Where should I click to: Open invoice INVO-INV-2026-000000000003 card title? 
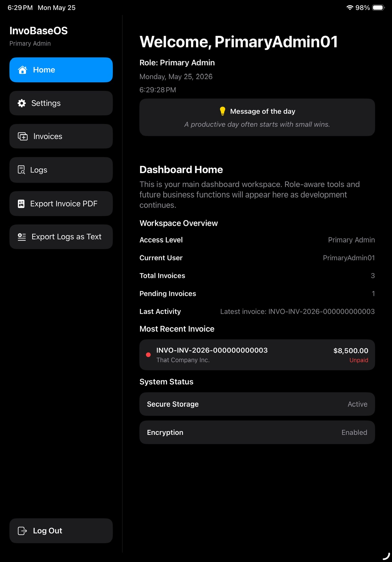pyautogui.click(x=212, y=350)
